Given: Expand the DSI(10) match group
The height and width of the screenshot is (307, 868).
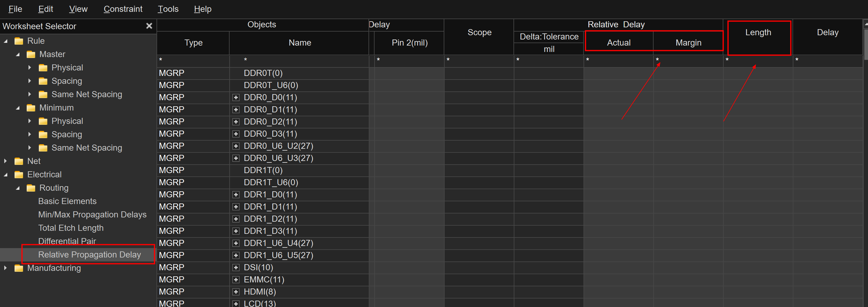Looking at the screenshot, I should [x=236, y=268].
